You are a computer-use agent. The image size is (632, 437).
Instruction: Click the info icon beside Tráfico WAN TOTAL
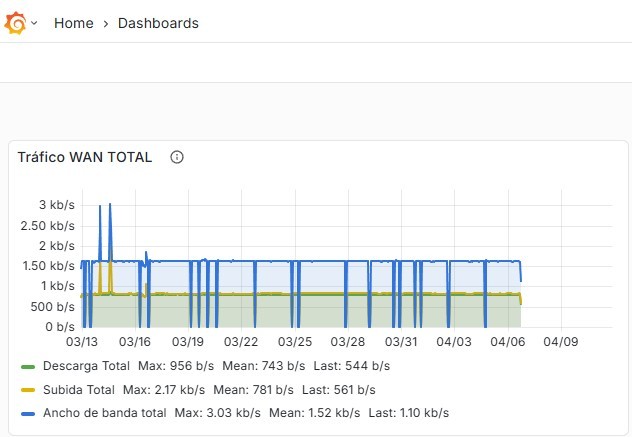coord(177,157)
